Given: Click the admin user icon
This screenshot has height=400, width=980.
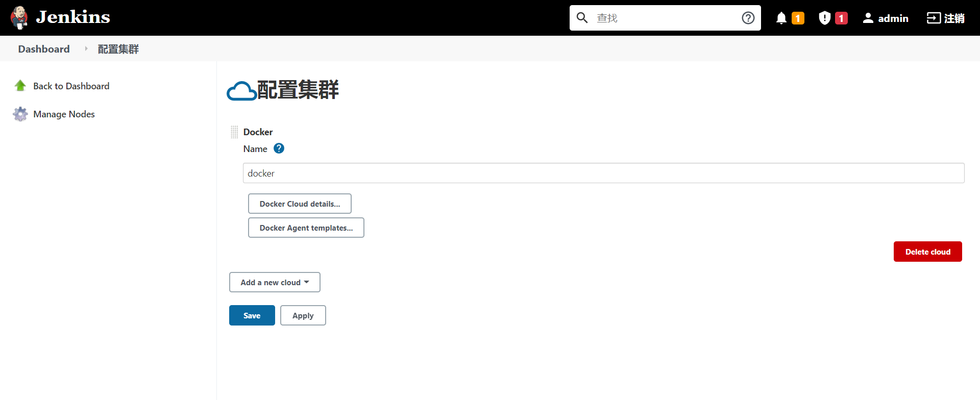Looking at the screenshot, I should coord(868,18).
